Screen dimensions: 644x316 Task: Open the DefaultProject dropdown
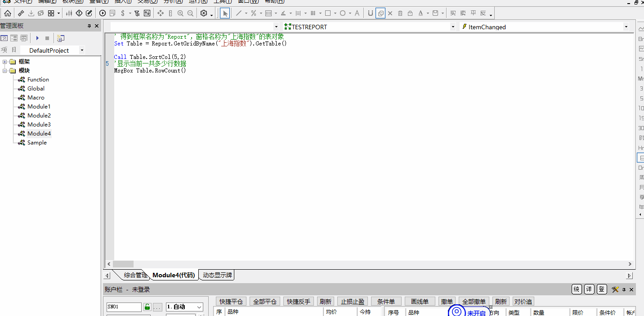click(82, 50)
